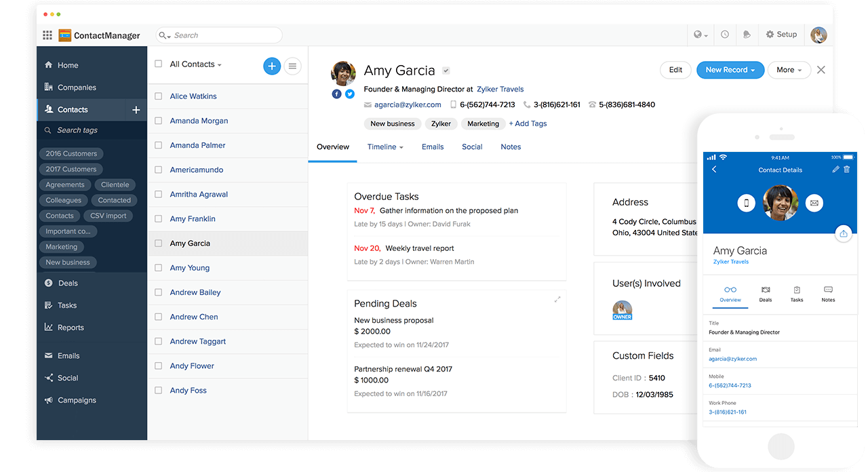Switch to the Notes tab
The height and width of the screenshot is (472, 868).
click(x=511, y=147)
